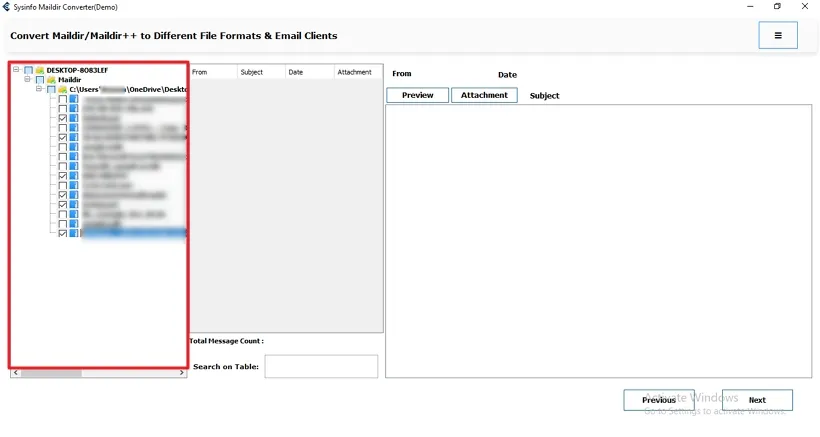The image size is (820, 437).
Task: Click the Date label in preview header
Action: click(507, 75)
